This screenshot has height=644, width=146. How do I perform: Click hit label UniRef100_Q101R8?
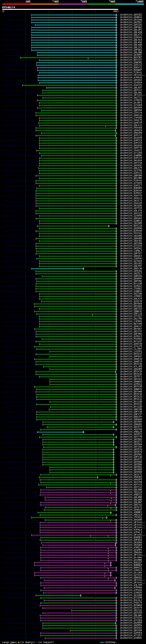tap(131, 595)
